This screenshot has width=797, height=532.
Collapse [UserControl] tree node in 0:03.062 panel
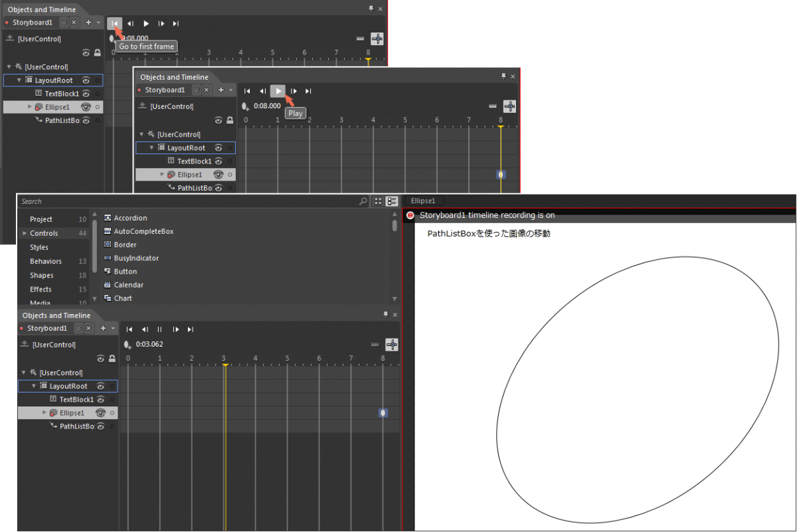(24, 373)
